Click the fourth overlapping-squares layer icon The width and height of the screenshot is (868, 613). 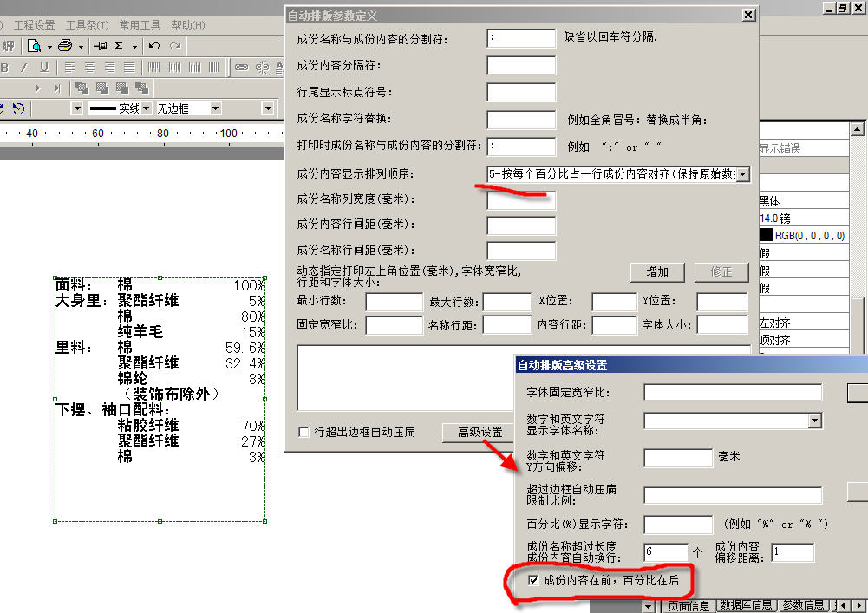[141, 88]
